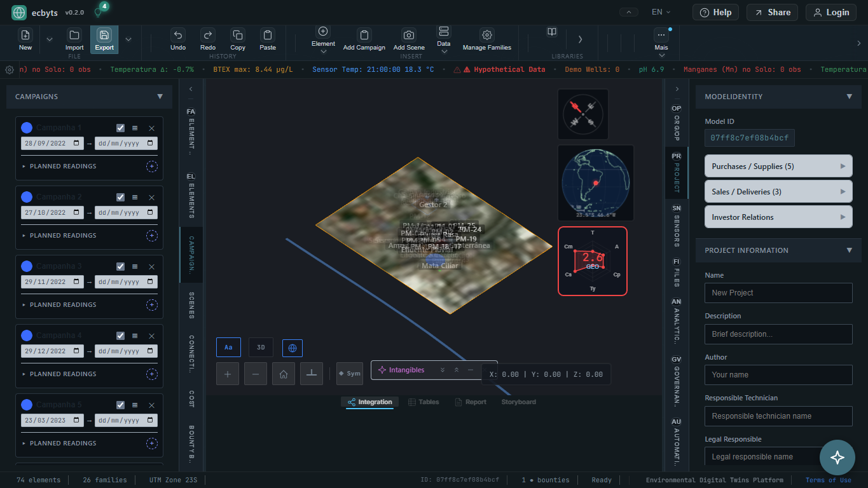Open the EN language dropdown
This screenshot has height=488, width=868.
662,12
